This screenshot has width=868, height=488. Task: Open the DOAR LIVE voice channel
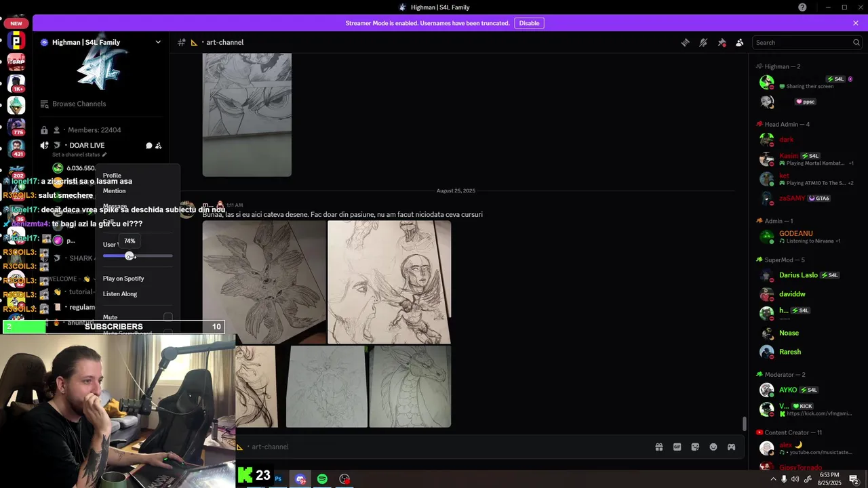point(87,145)
